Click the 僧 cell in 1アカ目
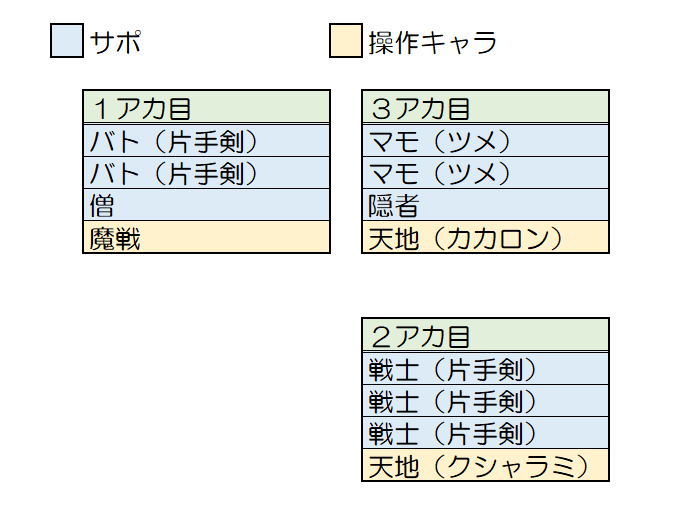This screenshot has width=680, height=509. pyautogui.click(x=206, y=206)
